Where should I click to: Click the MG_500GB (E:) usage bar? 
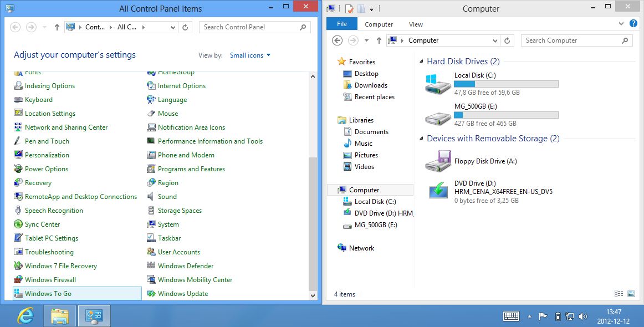coord(506,115)
